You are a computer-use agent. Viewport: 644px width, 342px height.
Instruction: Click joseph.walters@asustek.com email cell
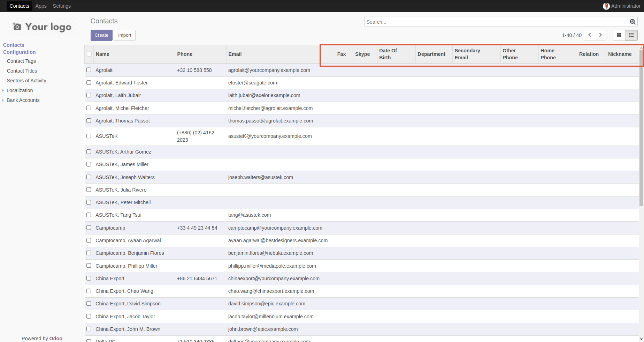[x=261, y=177]
